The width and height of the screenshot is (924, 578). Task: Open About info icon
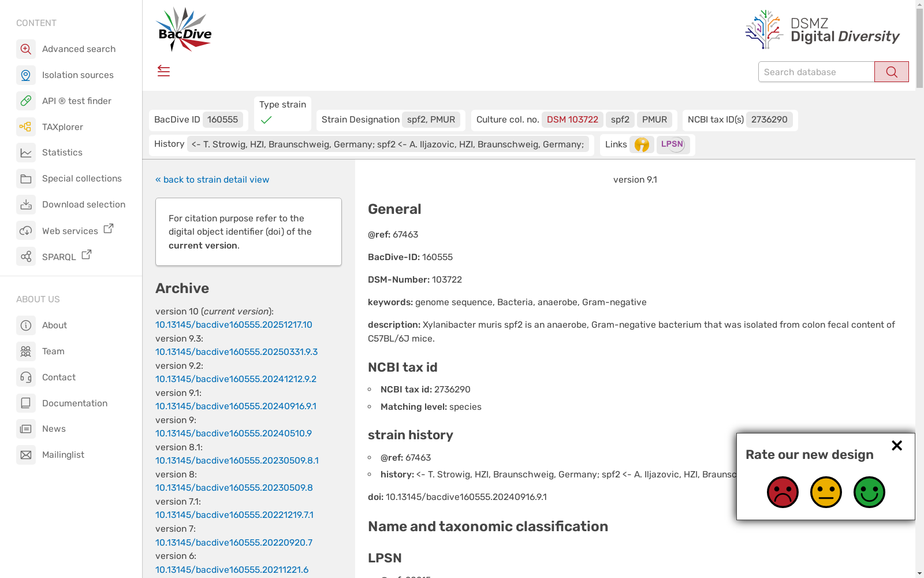pos(26,325)
